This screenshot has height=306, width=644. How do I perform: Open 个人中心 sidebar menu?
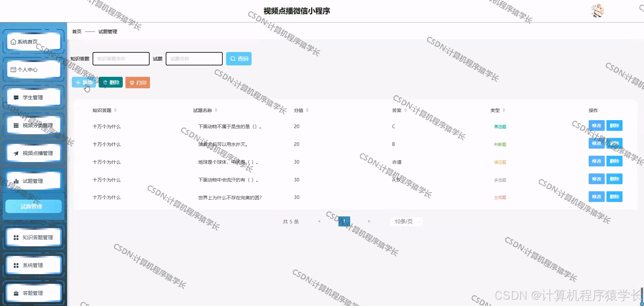[34, 69]
